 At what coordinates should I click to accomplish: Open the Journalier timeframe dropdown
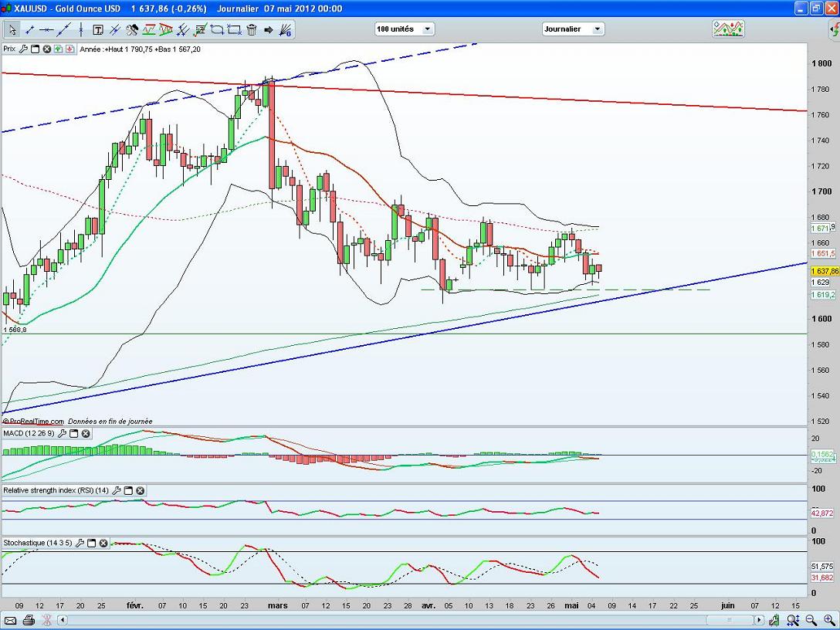click(573, 29)
